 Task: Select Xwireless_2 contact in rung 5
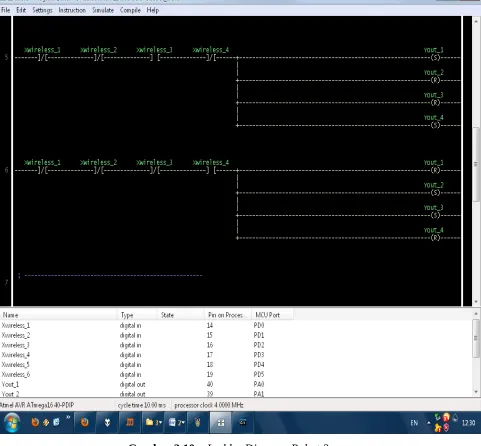point(99,58)
